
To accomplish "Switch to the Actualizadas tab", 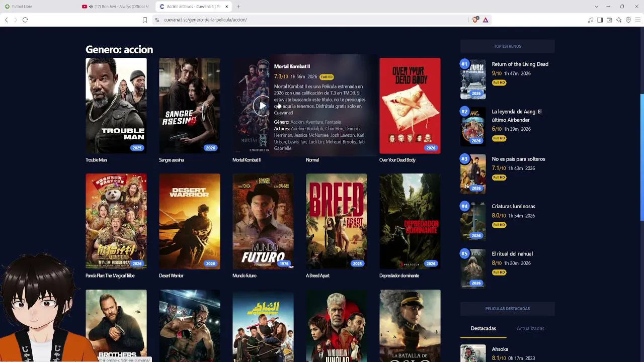I will coord(530,328).
